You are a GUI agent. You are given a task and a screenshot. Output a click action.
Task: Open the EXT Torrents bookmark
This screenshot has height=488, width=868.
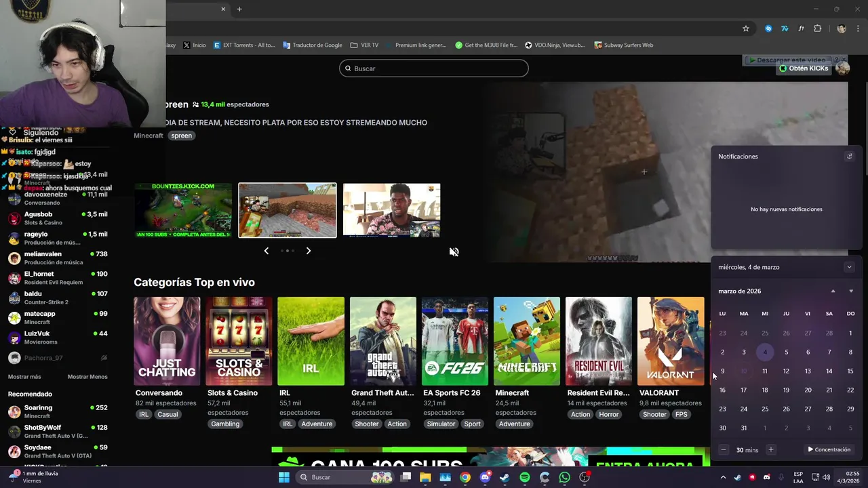pos(244,45)
